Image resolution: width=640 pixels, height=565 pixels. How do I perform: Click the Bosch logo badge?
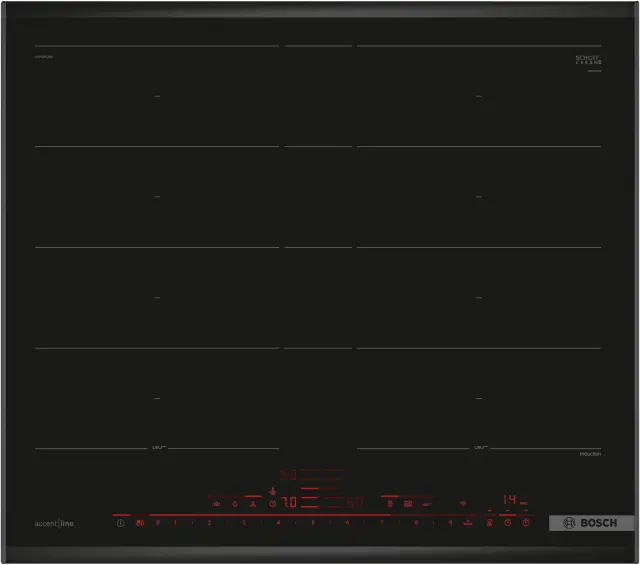point(591,523)
